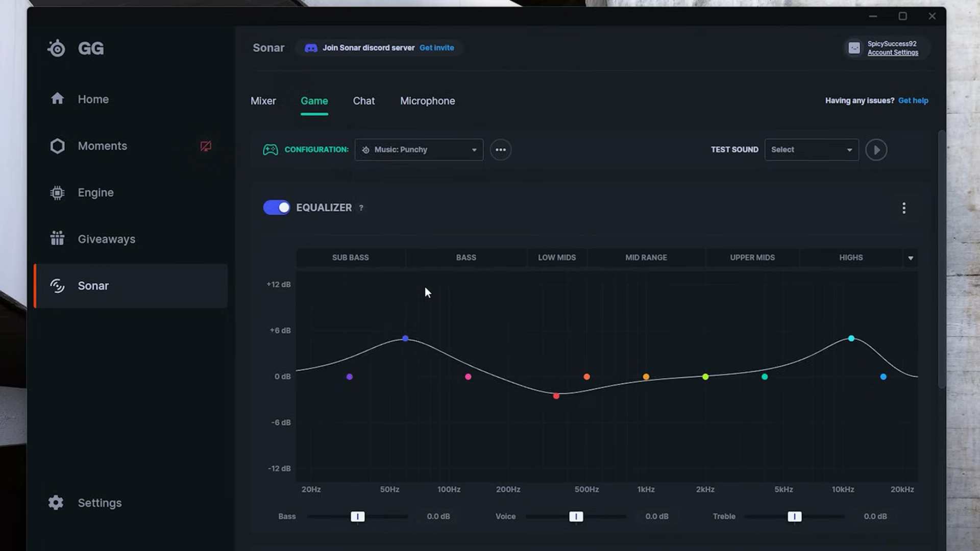The height and width of the screenshot is (551, 980).
Task: Select the lime green EQ point near 2kHz
Action: 705,377
